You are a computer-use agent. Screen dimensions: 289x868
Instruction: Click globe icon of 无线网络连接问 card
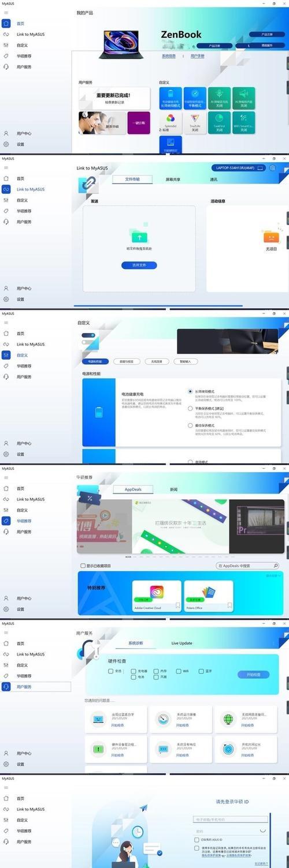point(229,719)
